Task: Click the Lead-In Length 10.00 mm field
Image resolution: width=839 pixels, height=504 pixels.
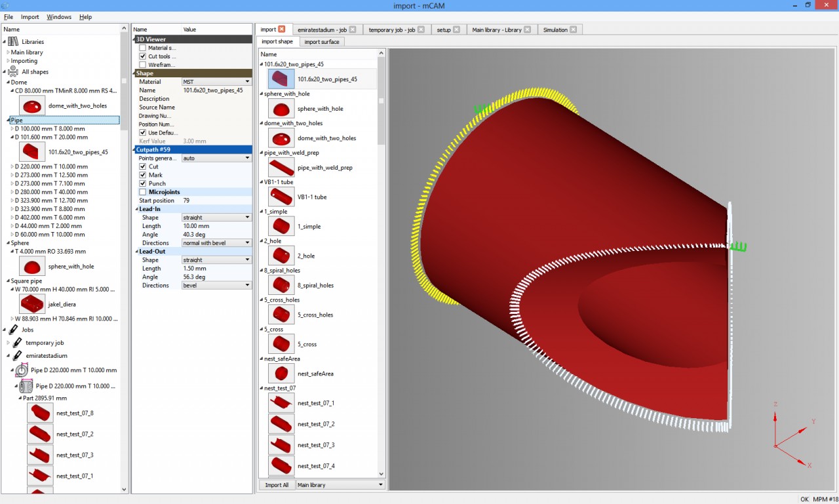Action: 216,226
